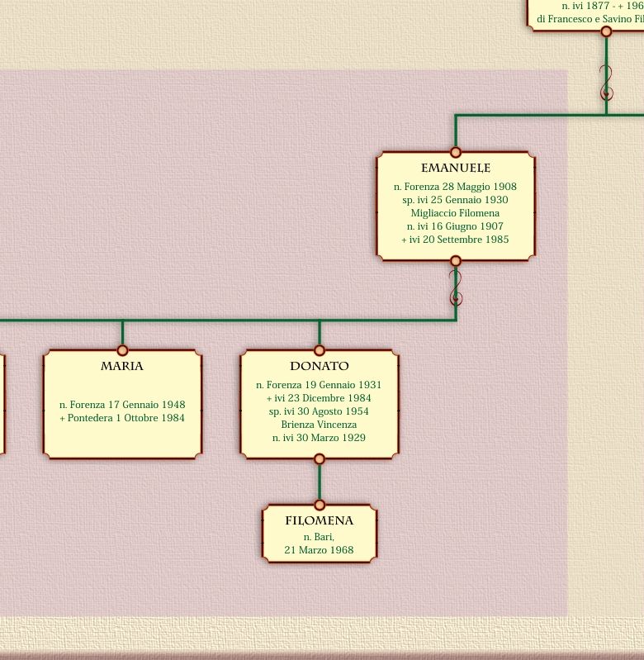Select the EMANUELE name heading
The width and height of the screenshot is (644, 660).
tap(456, 169)
